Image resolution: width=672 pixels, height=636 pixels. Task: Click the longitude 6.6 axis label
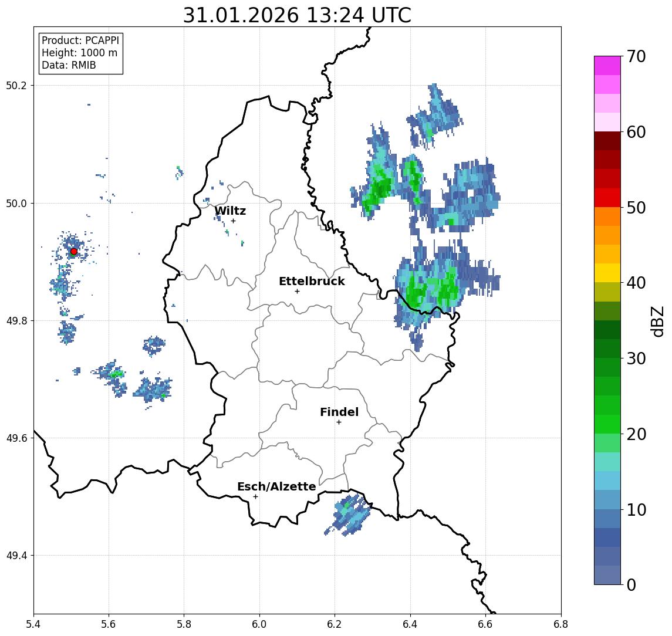click(x=485, y=624)
